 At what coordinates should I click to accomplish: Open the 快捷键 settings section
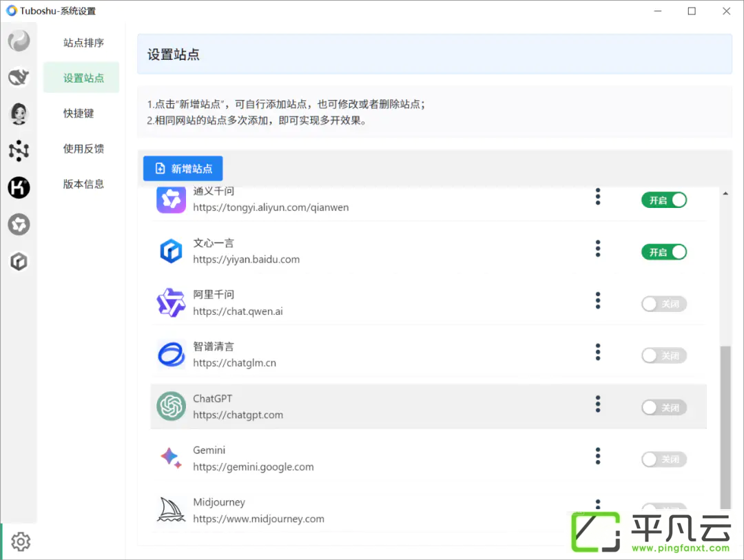79,113
